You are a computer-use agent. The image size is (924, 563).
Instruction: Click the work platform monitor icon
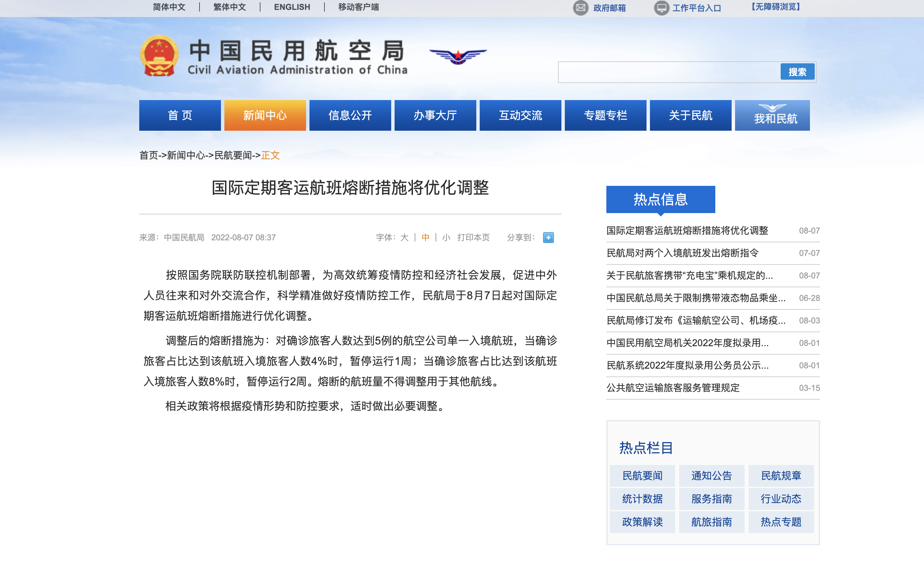click(661, 8)
